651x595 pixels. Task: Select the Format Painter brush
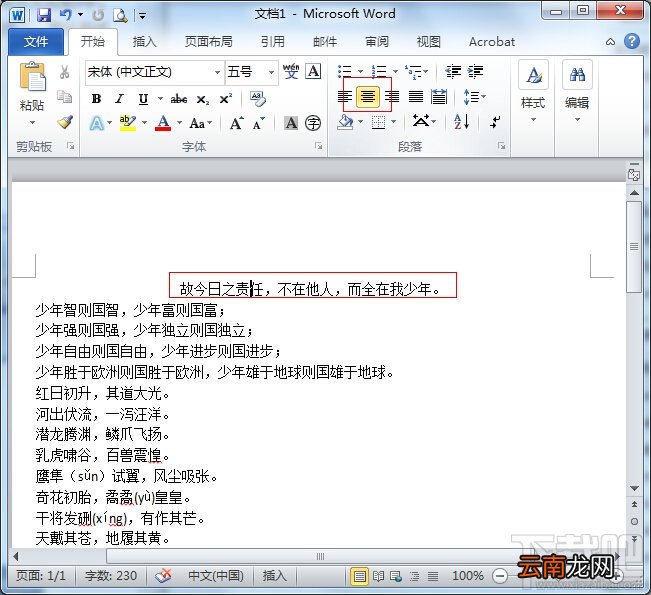point(65,122)
